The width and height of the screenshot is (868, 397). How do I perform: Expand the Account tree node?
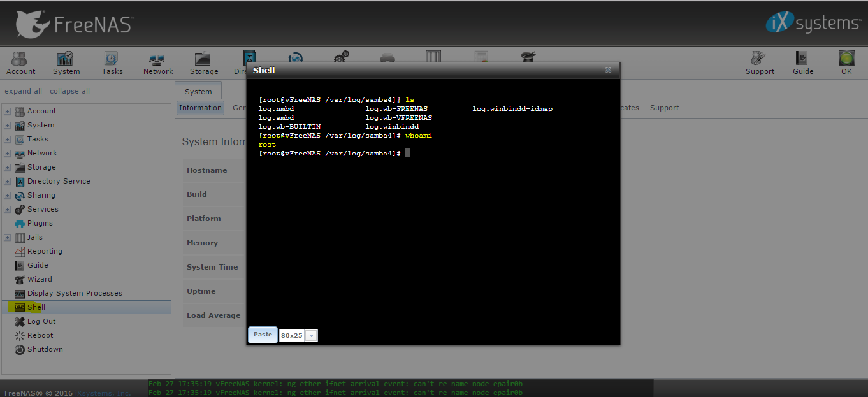(x=8, y=111)
